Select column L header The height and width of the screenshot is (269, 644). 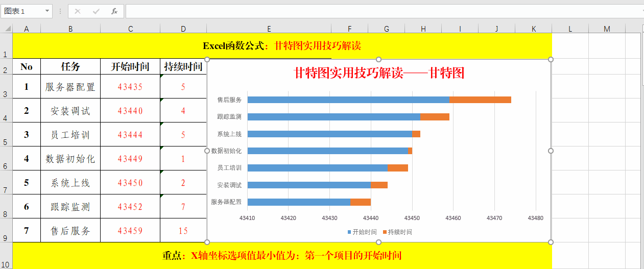(570, 29)
